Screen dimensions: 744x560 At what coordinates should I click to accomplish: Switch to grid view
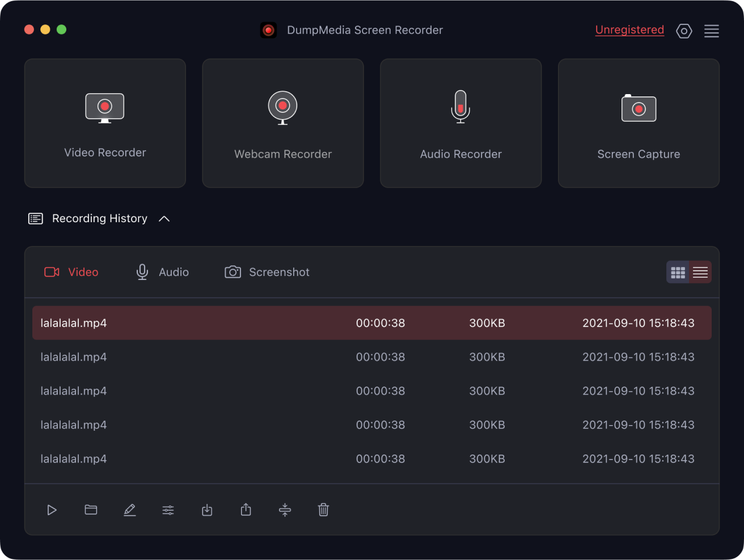pyautogui.click(x=678, y=273)
